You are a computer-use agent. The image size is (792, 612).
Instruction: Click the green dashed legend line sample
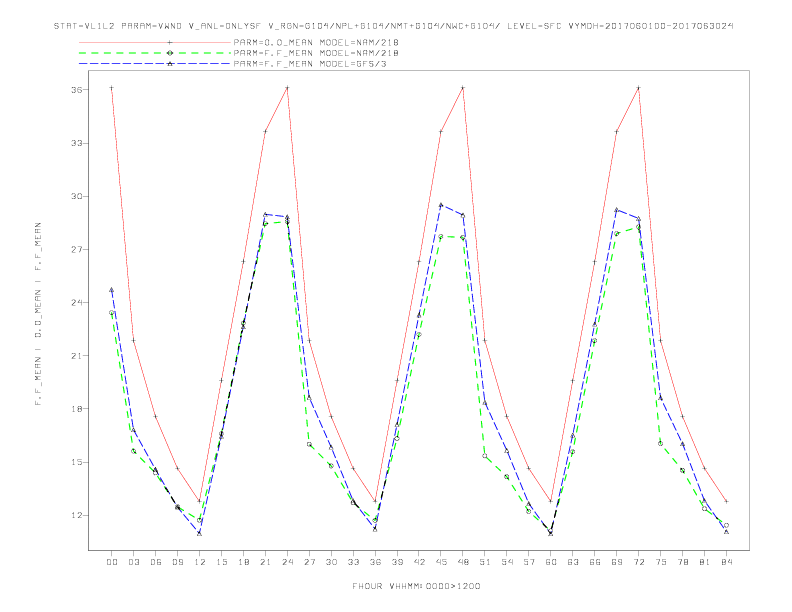pos(155,53)
